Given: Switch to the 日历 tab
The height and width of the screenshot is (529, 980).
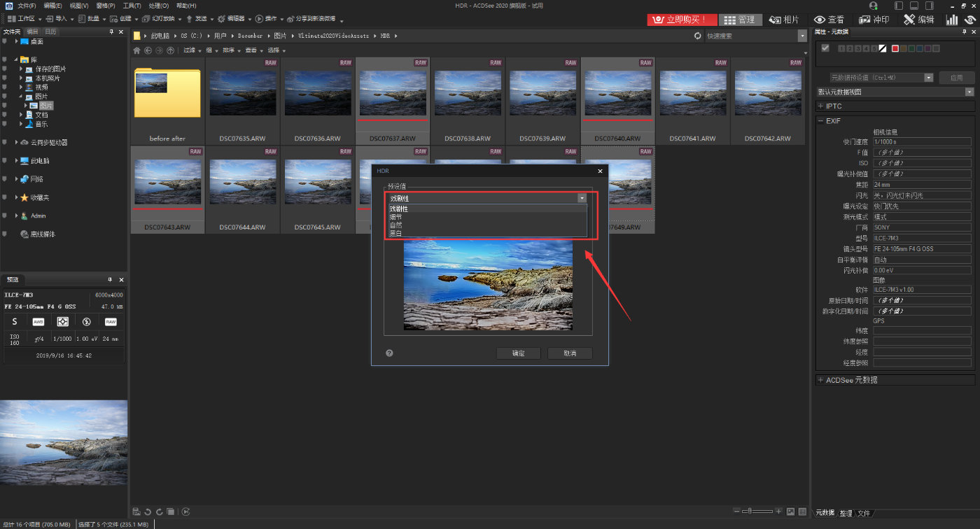Looking at the screenshot, I should 50,31.
